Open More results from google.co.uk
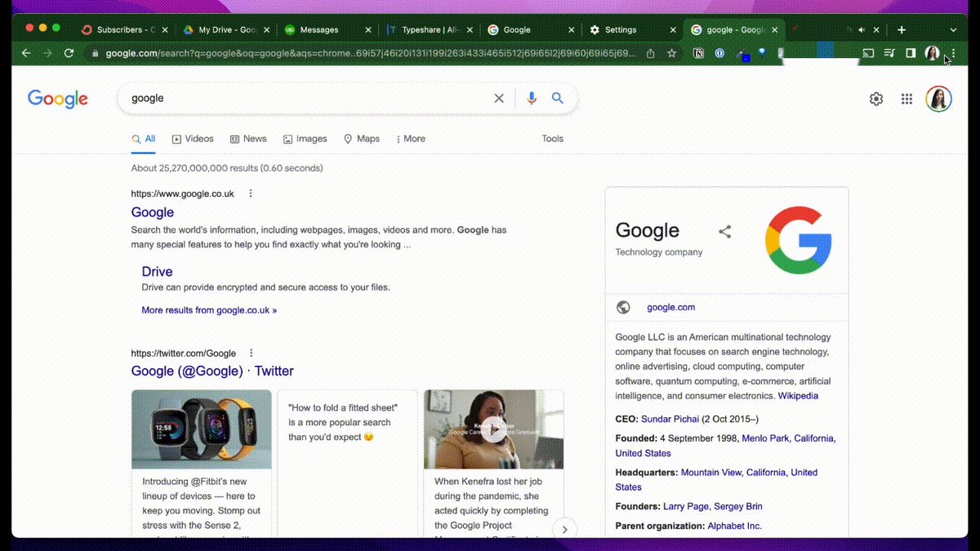The width and height of the screenshot is (980, 551). coord(209,310)
